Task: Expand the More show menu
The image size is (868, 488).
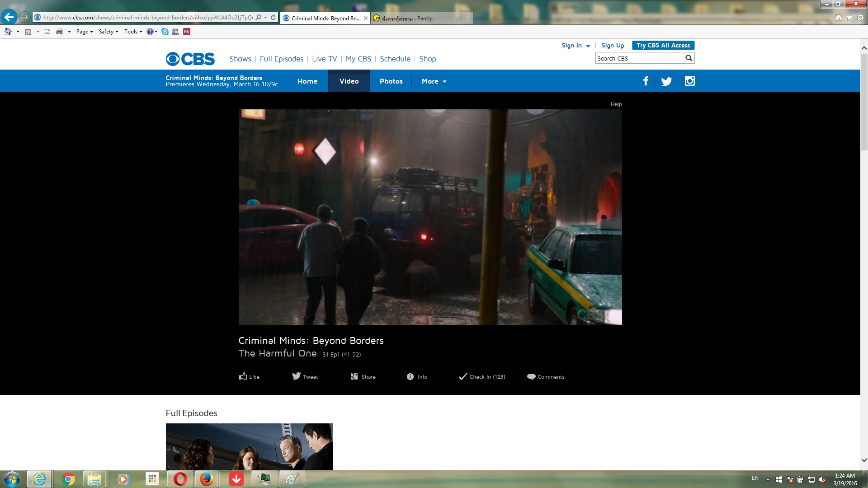Action: click(x=434, y=81)
